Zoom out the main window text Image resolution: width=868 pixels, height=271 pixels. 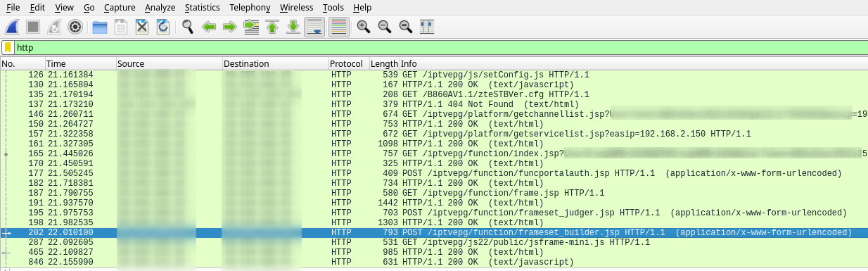coord(385,27)
